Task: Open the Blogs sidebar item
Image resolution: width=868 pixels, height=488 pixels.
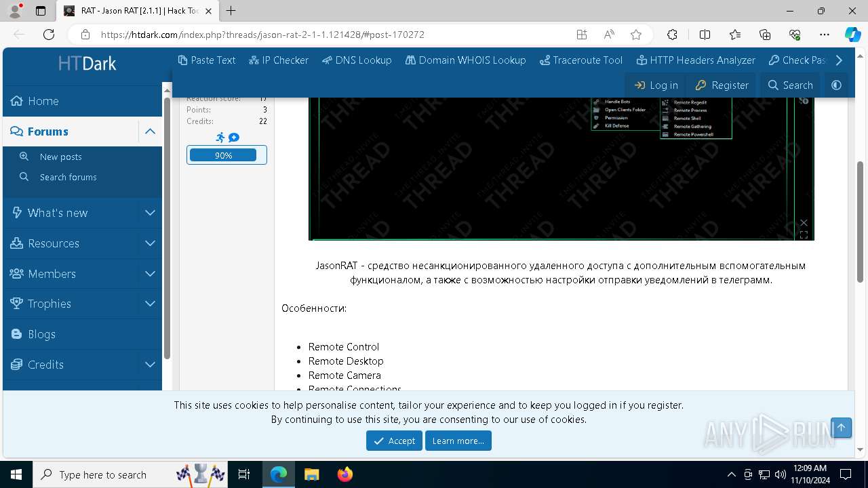Action: click(x=82, y=334)
